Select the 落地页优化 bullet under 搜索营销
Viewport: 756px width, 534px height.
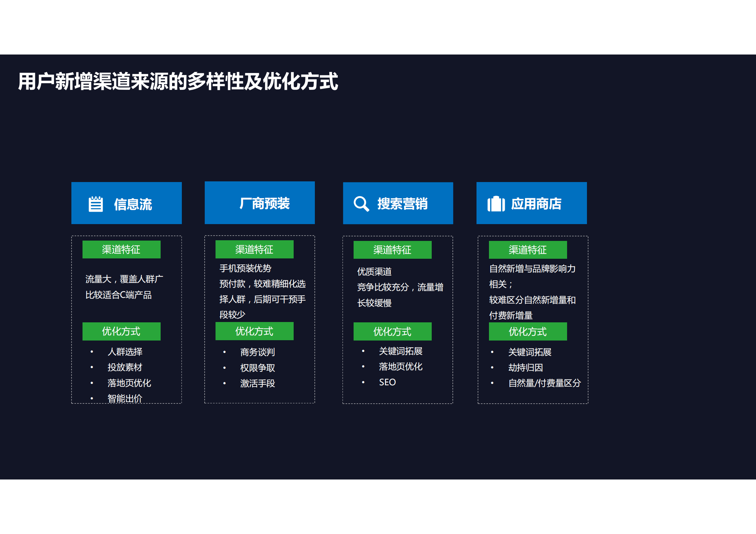coord(401,366)
